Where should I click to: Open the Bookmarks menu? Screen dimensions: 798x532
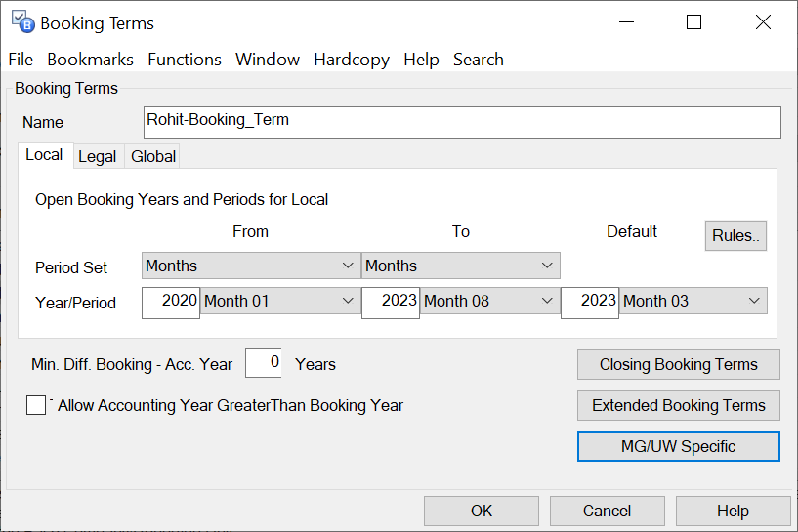click(90, 60)
